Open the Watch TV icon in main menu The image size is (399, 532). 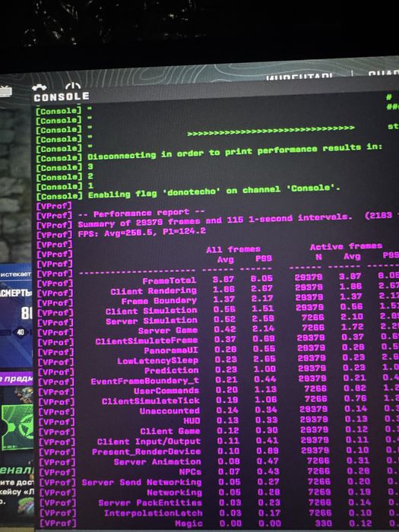tap(5, 91)
